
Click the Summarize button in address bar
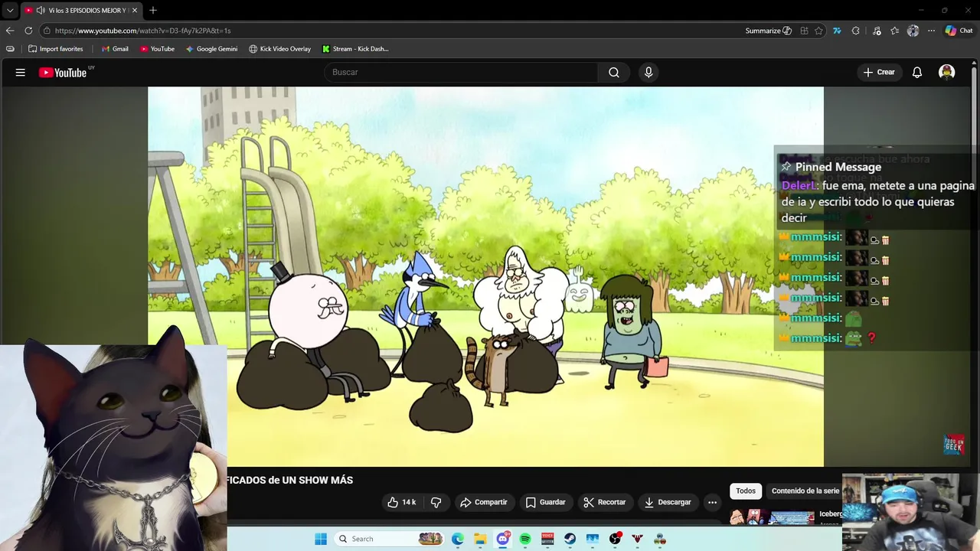(768, 31)
